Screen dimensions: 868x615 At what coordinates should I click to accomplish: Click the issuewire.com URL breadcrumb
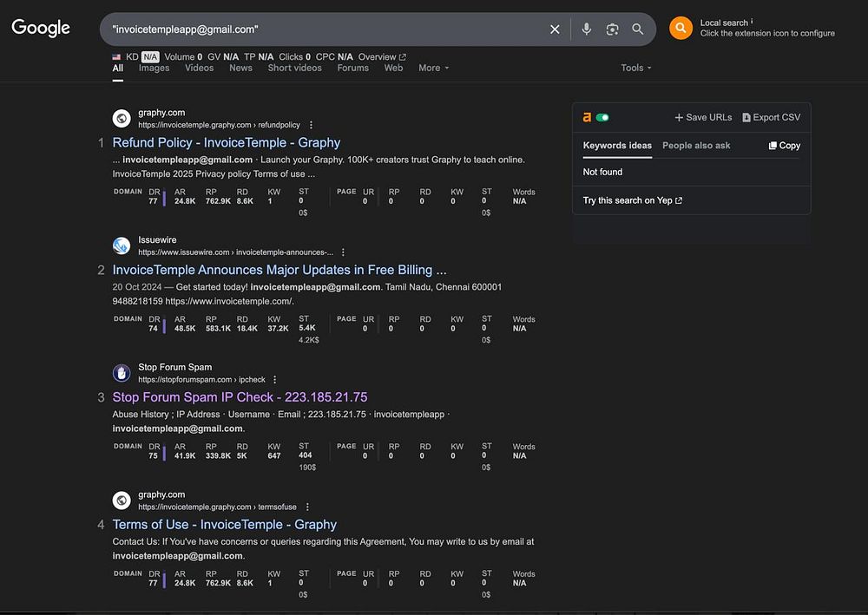pyautogui.click(x=236, y=252)
